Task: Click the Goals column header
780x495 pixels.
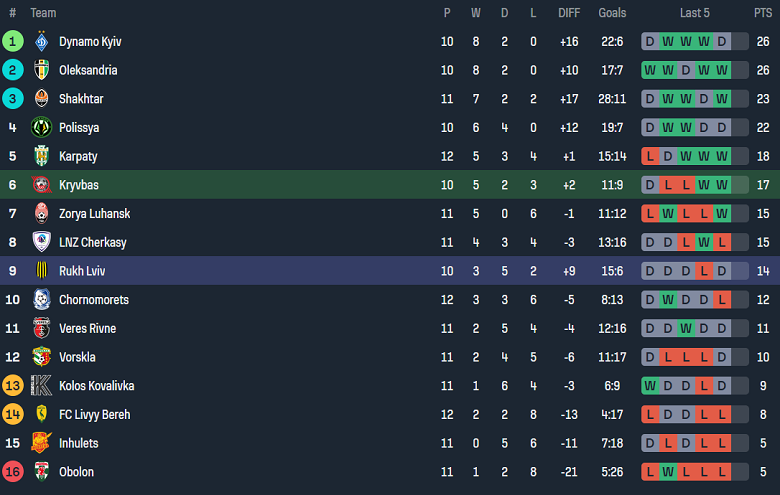Action: click(612, 13)
